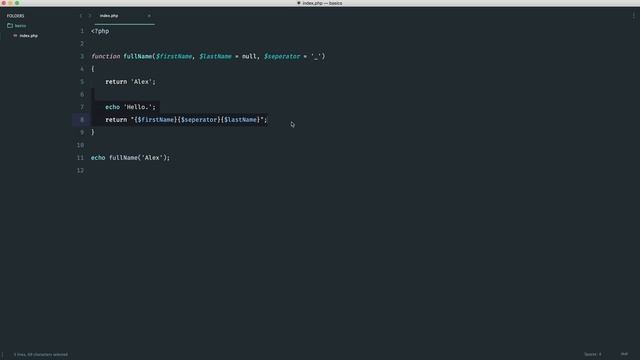Click line number 1 in the gutter
This screenshot has width=640, height=360.
coord(82,31)
